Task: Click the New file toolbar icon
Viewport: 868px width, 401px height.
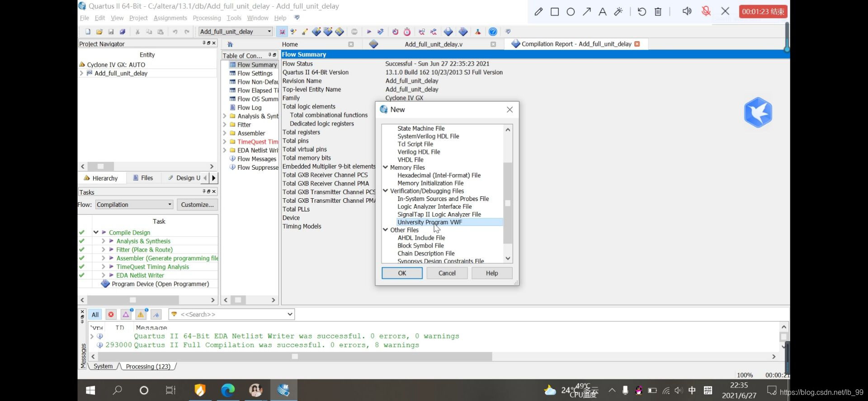Action: pyautogui.click(x=88, y=32)
